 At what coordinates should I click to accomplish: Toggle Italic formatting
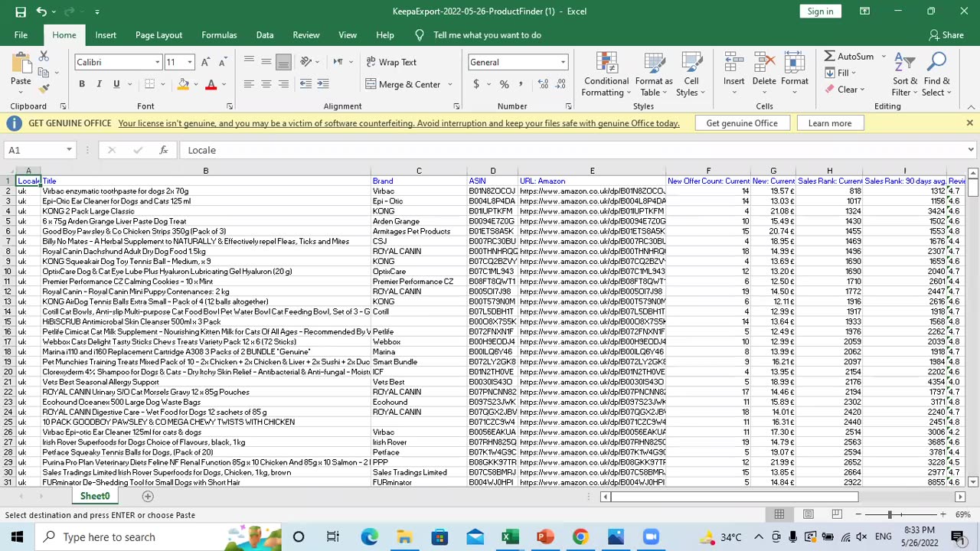click(99, 84)
